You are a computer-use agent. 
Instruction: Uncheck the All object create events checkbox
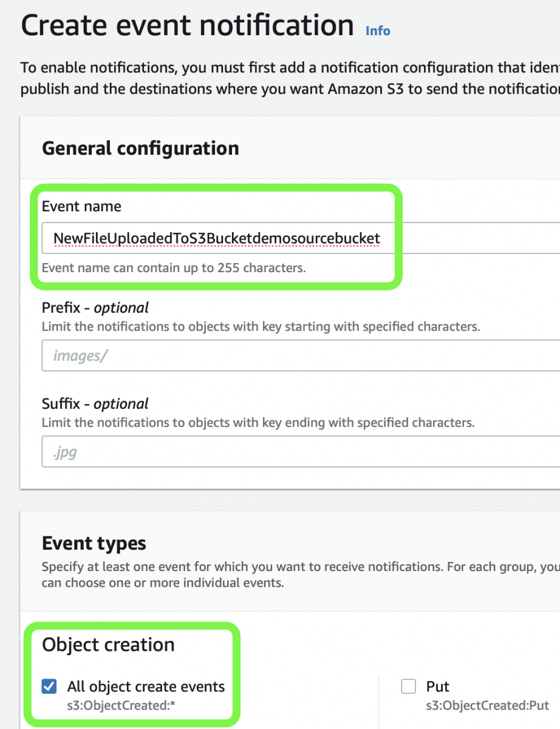(x=49, y=686)
